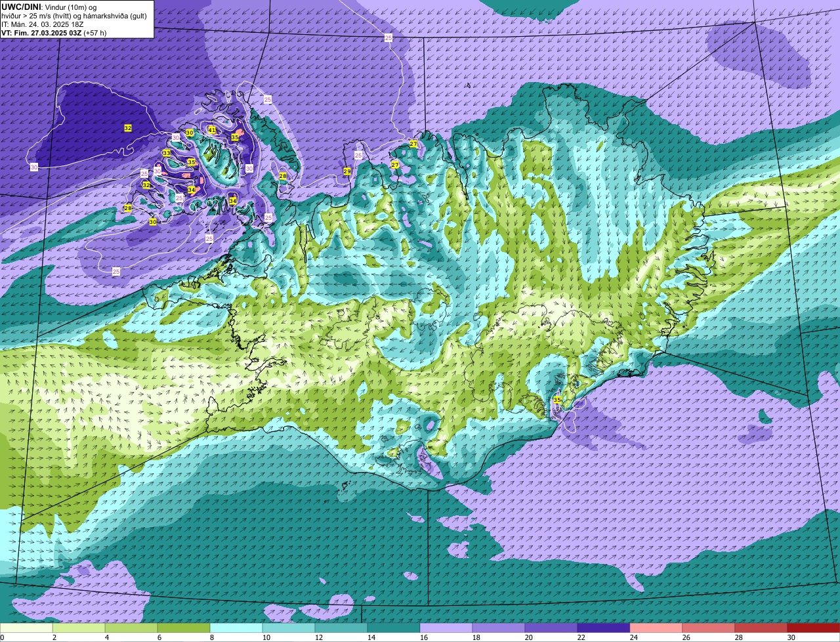Click the valid time 'VT: Fim. 27.03.2025 03Z (+57 h)'
The width and height of the screenshot is (840, 642).
point(54,32)
